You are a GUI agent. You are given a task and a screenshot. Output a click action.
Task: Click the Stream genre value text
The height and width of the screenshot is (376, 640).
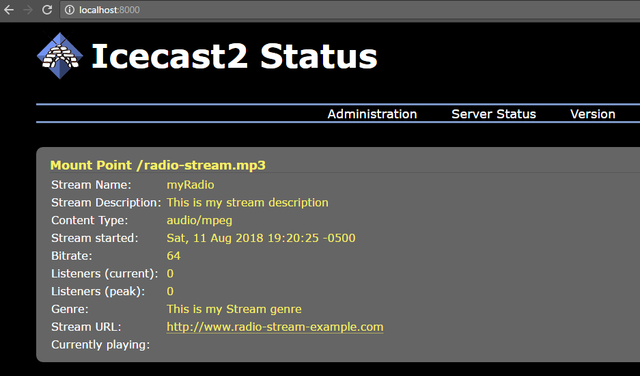pyautogui.click(x=234, y=309)
